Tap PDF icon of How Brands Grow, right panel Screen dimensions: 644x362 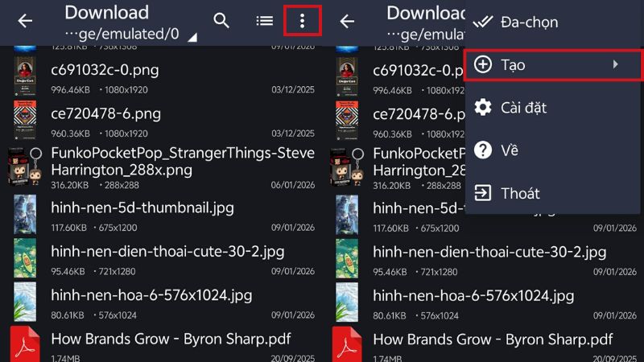(x=347, y=344)
